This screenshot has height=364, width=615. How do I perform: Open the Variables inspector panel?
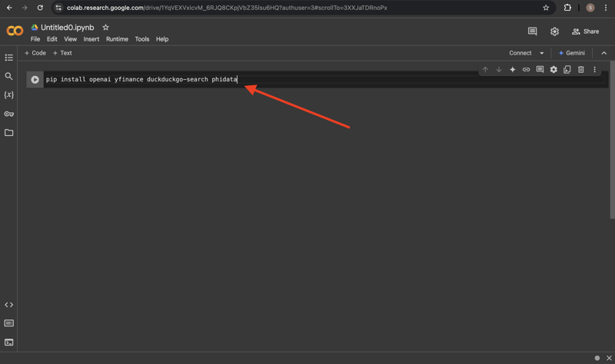(x=9, y=95)
